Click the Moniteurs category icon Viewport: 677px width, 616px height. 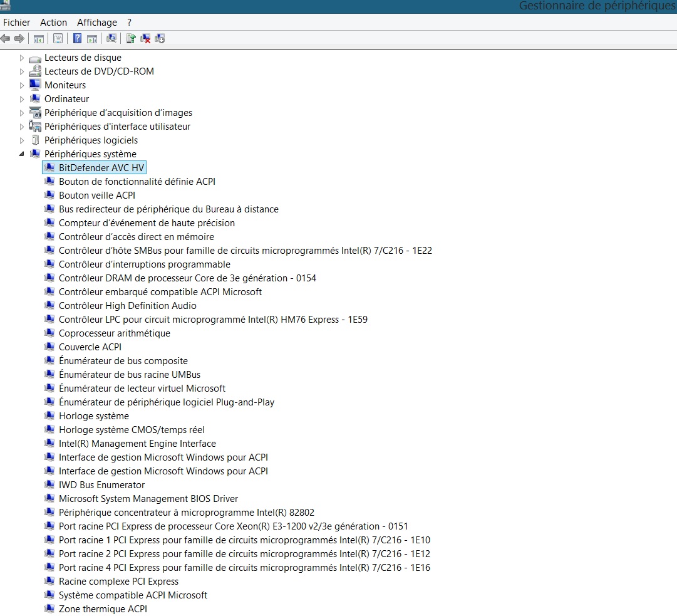[x=35, y=85]
